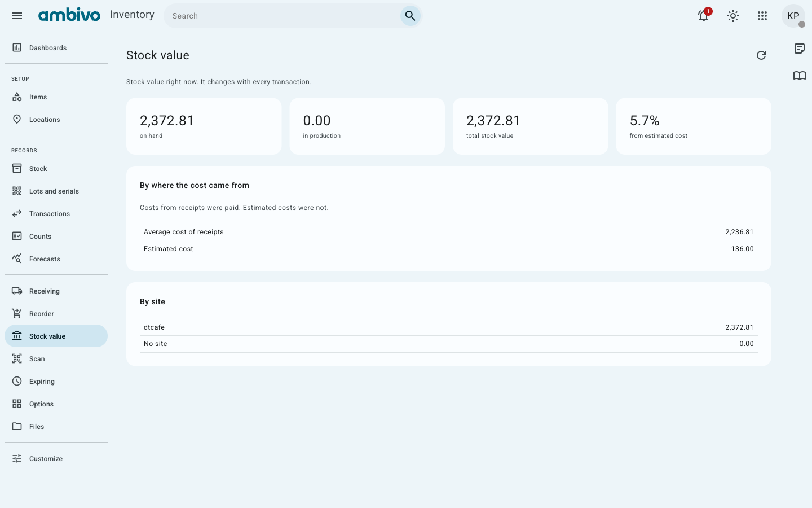Open the help book icon

point(799,76)
